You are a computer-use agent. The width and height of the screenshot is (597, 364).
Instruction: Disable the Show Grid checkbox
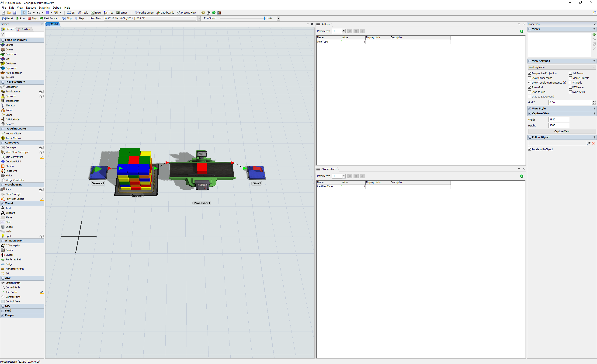click(530, 87)
